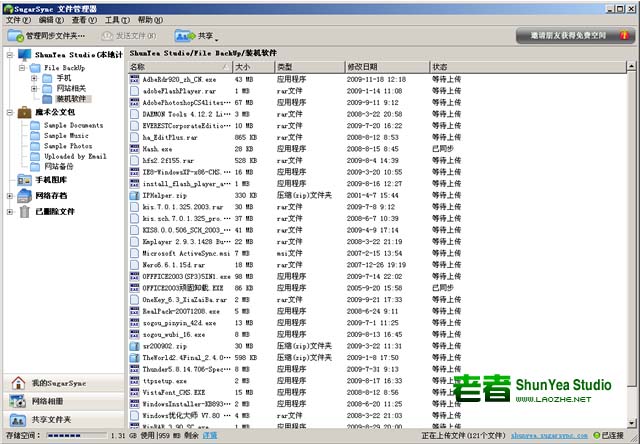Select adobeFlashPlayer.rar file icon
Screen dimensions: 640x444
pos(134,91)
